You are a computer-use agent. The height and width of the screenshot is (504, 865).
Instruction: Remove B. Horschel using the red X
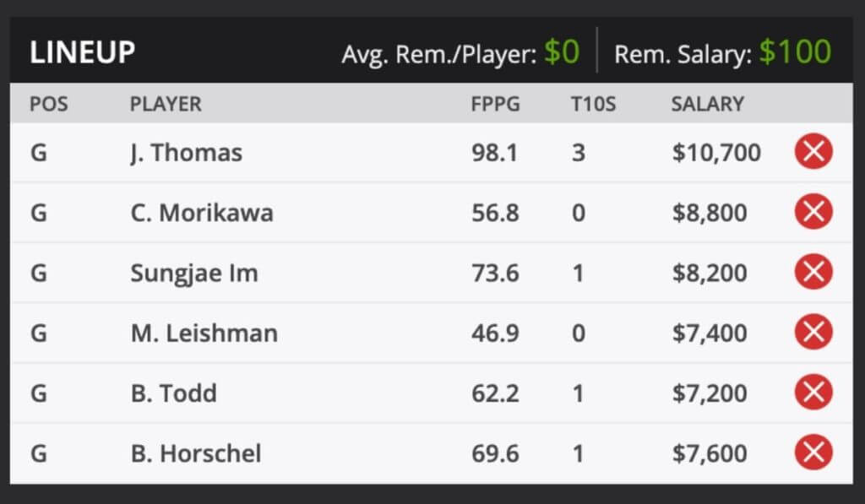[813, 453]
